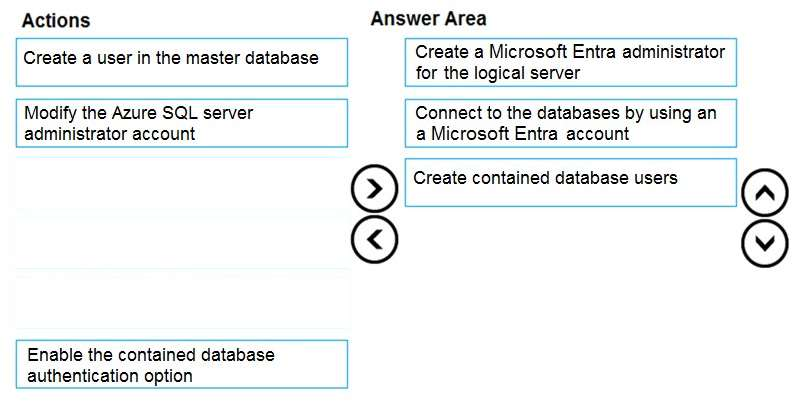Pick 'Enable the contained database authentication option'

[182, 365]
